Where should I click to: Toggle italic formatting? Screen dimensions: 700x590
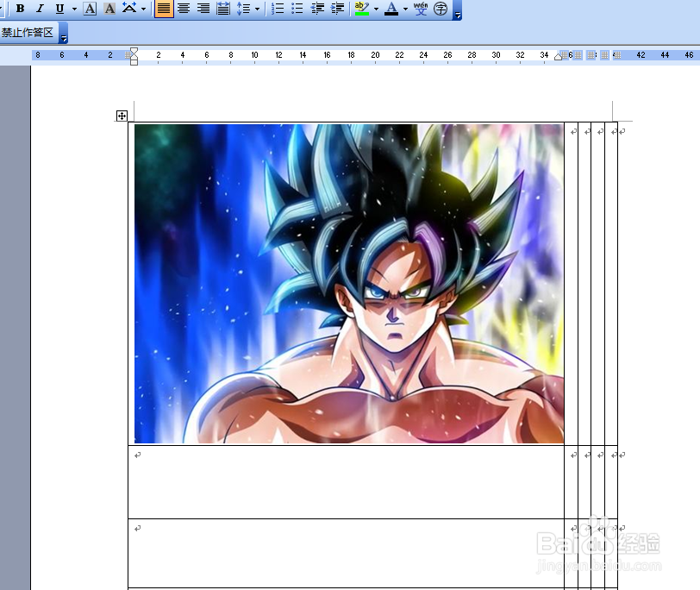[x=40, y=8]
